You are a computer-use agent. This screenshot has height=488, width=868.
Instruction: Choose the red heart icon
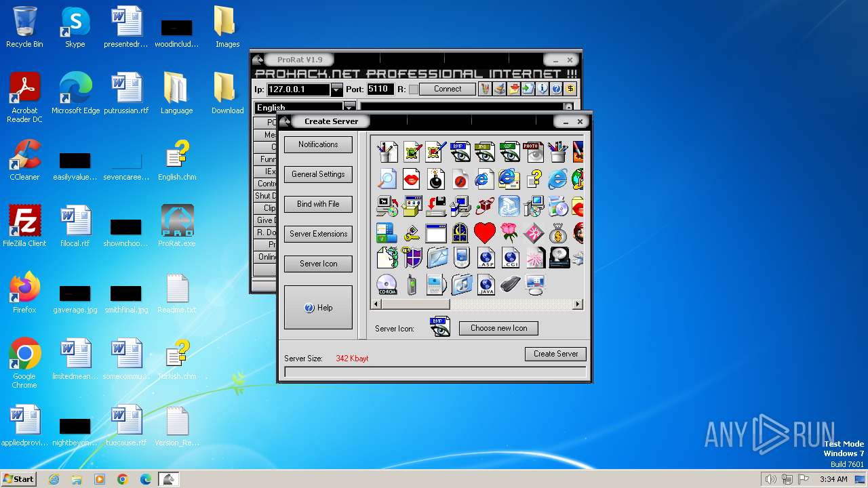point(485,232)
